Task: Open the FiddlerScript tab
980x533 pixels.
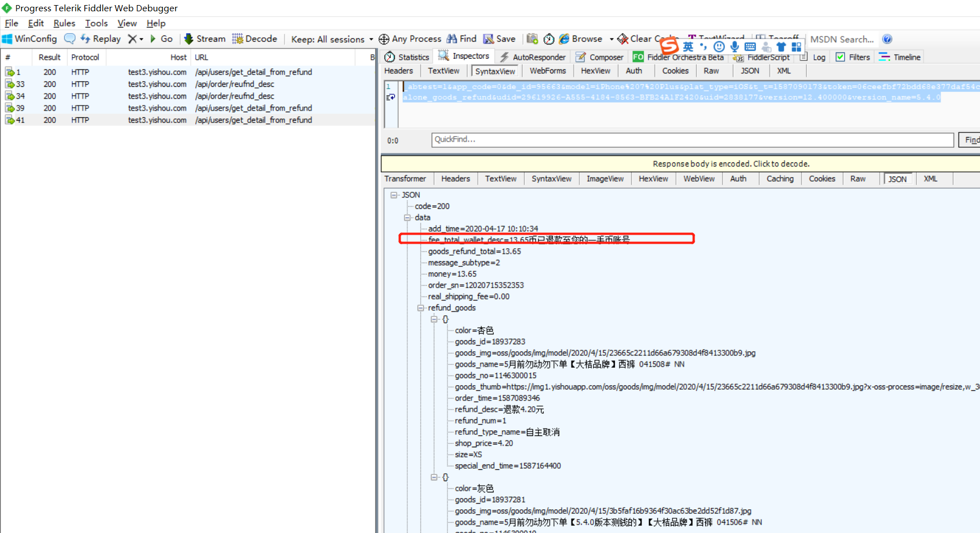Action: (x=762, y=57)
